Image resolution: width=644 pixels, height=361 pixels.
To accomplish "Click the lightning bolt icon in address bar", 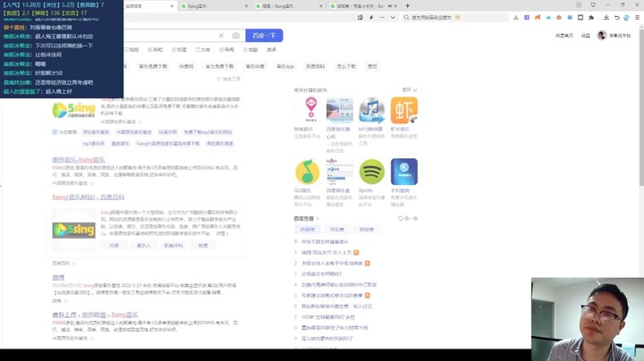I will point(371,18).
